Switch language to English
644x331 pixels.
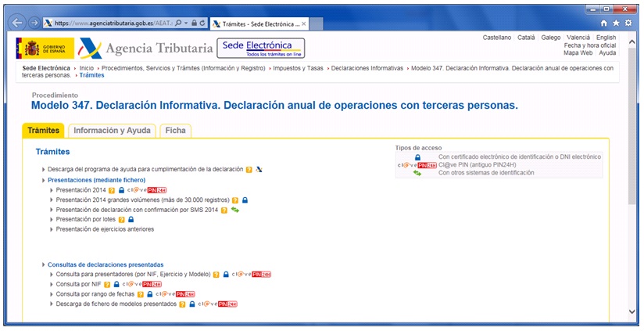tap(606, 38)
